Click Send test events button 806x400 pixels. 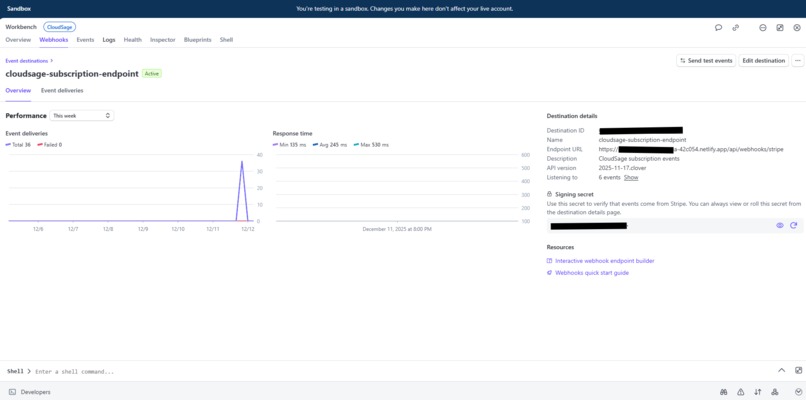tap(706, 61)
